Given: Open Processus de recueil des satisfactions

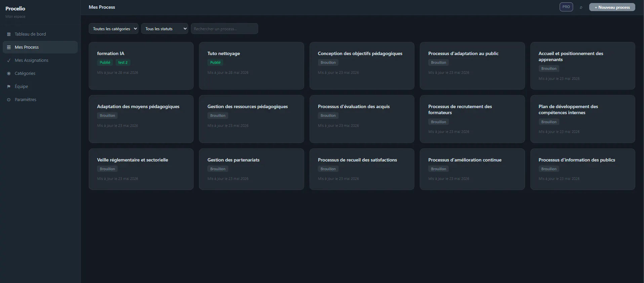Looking at the screenshot, I should click(362, 169).
